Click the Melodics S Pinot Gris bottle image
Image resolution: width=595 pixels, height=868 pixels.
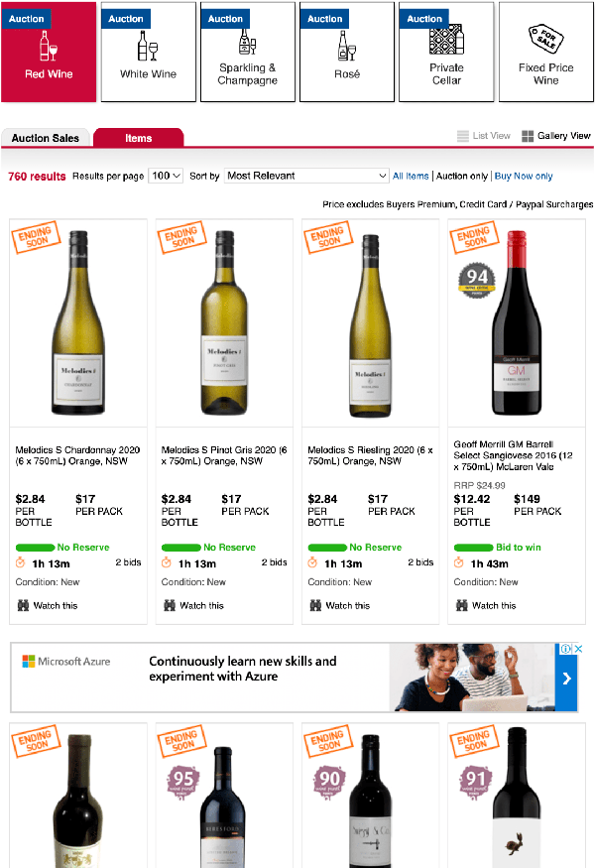pos(224,327)
